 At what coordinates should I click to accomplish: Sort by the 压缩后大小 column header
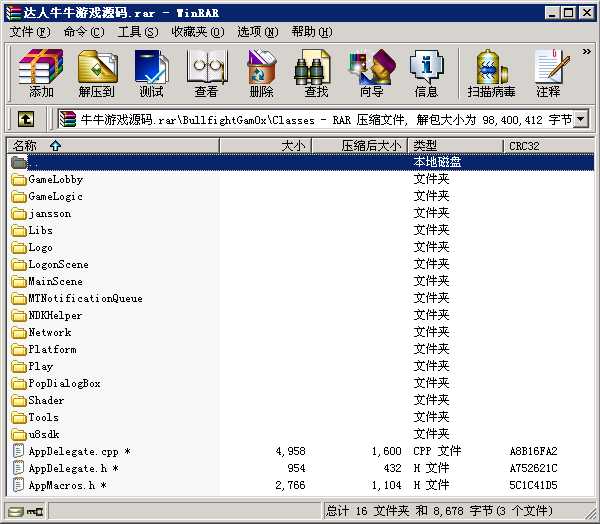pos(360,146)
